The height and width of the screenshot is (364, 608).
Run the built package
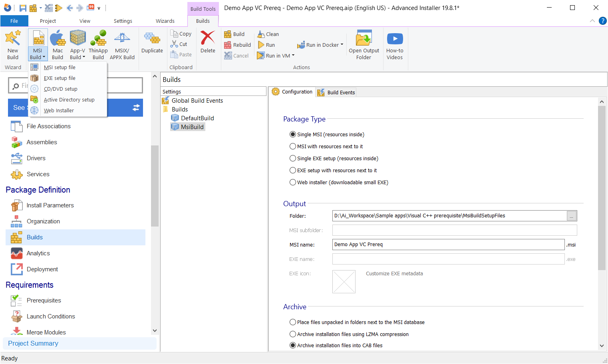pos(266,45)
